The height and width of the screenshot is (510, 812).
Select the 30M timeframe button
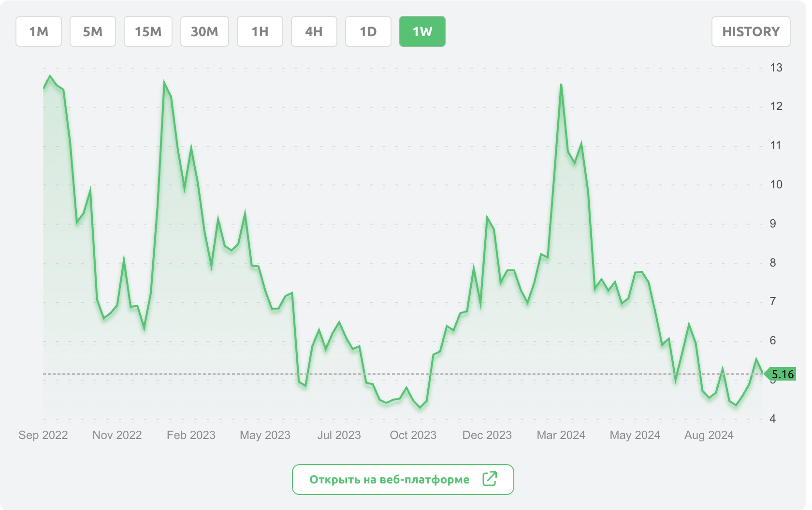coord(204,32)
